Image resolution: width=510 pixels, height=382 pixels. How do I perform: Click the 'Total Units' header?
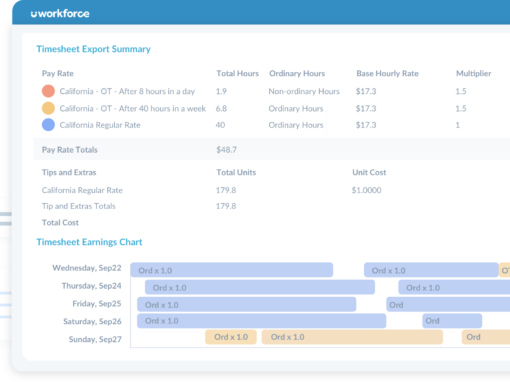pyautogui.click(x=236, y=172)
